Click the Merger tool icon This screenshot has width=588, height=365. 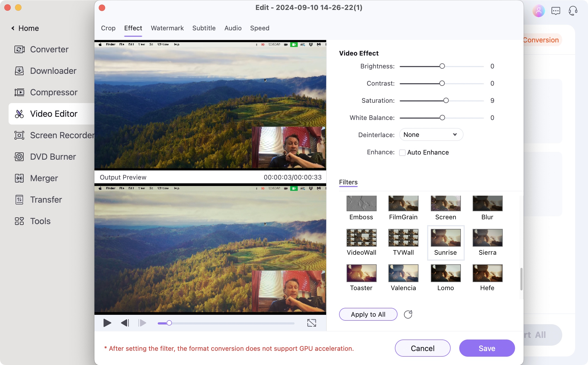click(x=19, y=177)
